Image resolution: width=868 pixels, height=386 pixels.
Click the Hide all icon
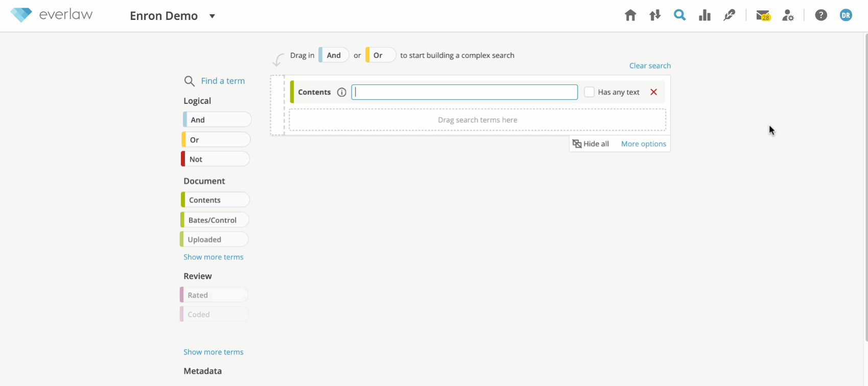[x=577, y=144]
